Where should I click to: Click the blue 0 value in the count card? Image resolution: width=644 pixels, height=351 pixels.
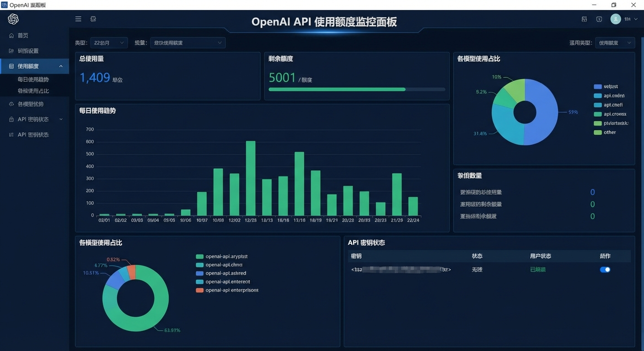click(x=592, y=192)
